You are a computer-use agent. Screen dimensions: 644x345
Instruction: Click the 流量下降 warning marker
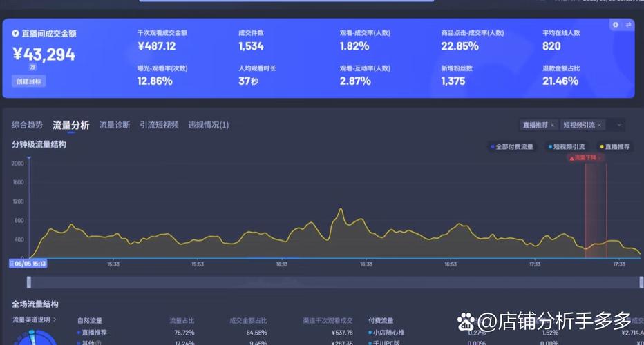tap(585, 157)
